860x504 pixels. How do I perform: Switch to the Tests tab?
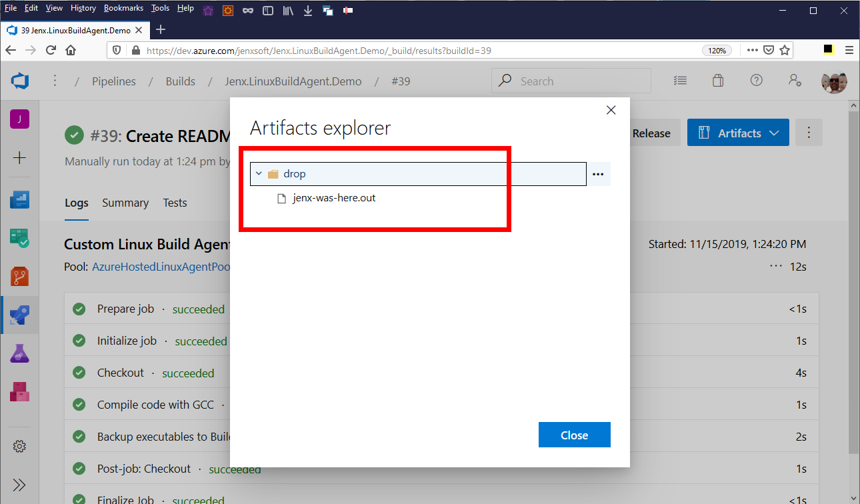pyautogui.click(x=175, y=203)
